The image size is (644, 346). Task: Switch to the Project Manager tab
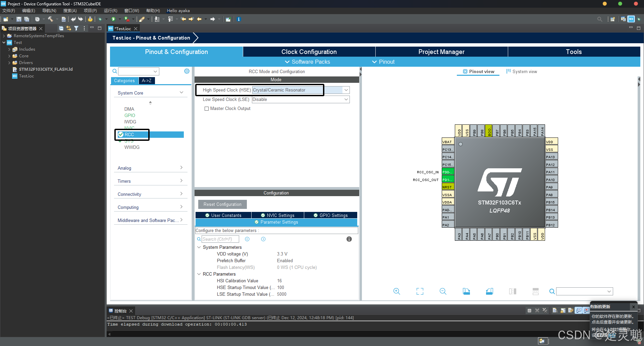(441, 52)
